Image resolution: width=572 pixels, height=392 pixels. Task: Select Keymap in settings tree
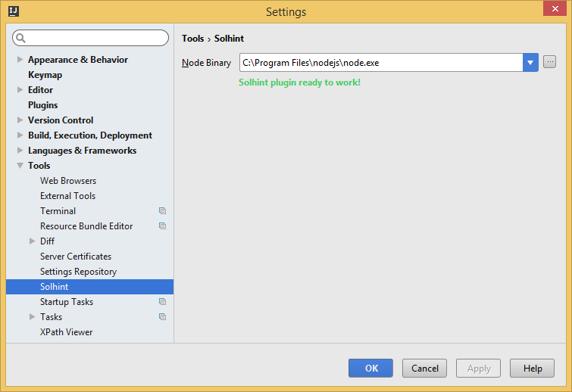click(45, 75)
